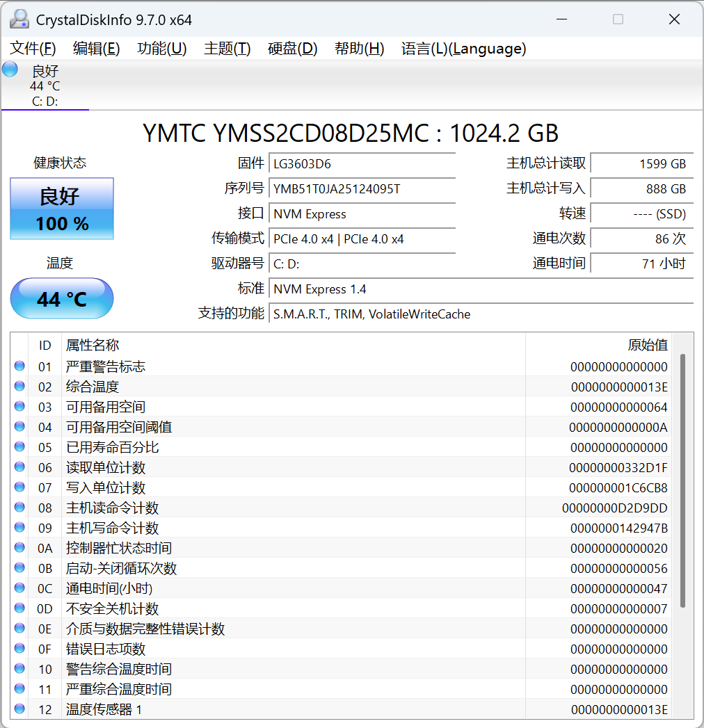Select raw value 0000000332D1F
The height and width of the screenshot is (728, 704).
tap(618, 467)
